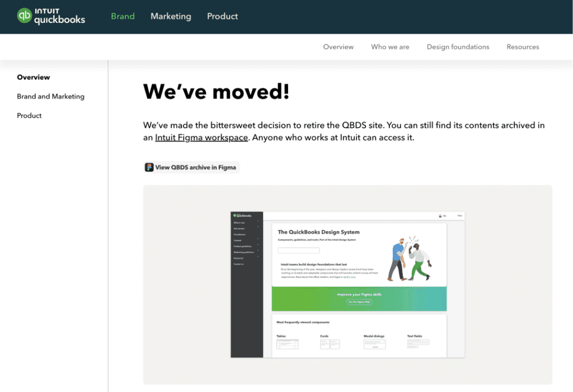The image size is (573, 392).
Task: Expand the "Content" chevron in preview sidebar
Action: pyautogui.click(x=258, y=239)
